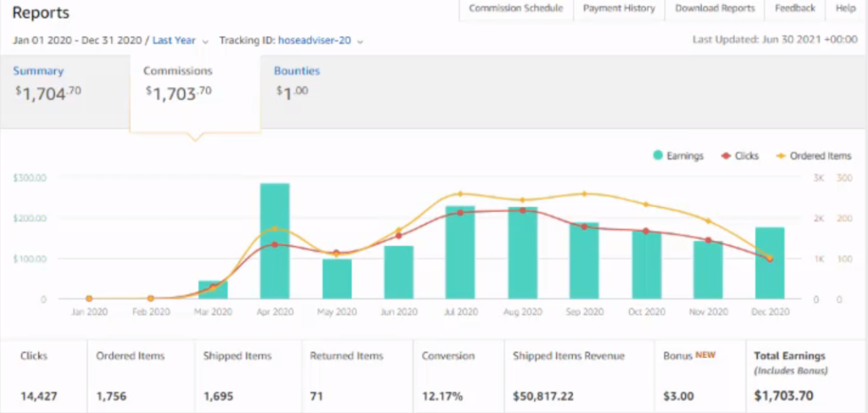
Task: Click the Apr 2020 earnings bar
Action: [275, 242]
